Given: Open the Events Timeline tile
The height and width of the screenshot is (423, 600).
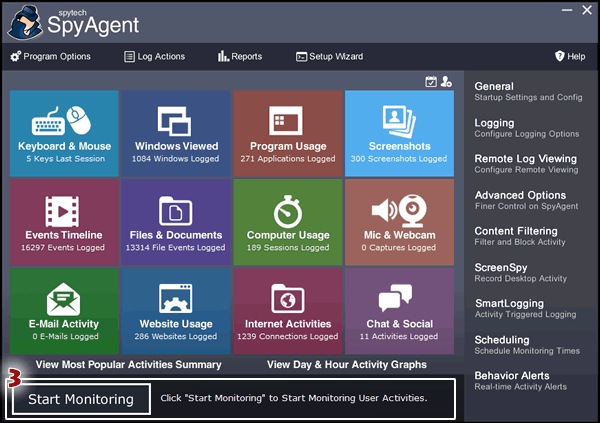Looking at the screenshot, I should [x=64, y=221].
